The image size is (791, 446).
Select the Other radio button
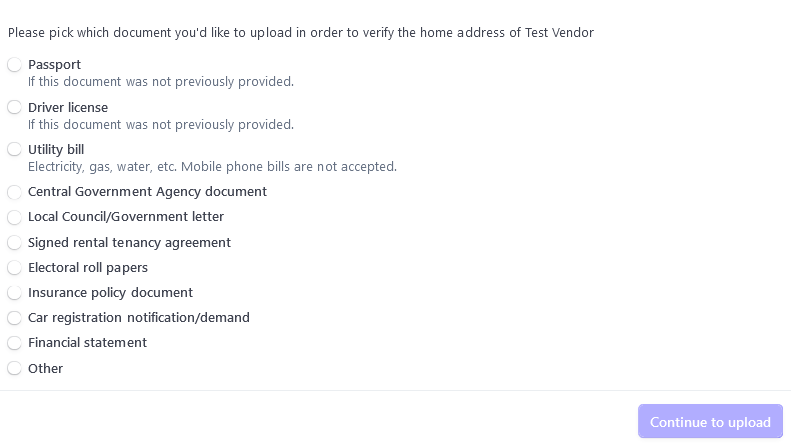14,368
